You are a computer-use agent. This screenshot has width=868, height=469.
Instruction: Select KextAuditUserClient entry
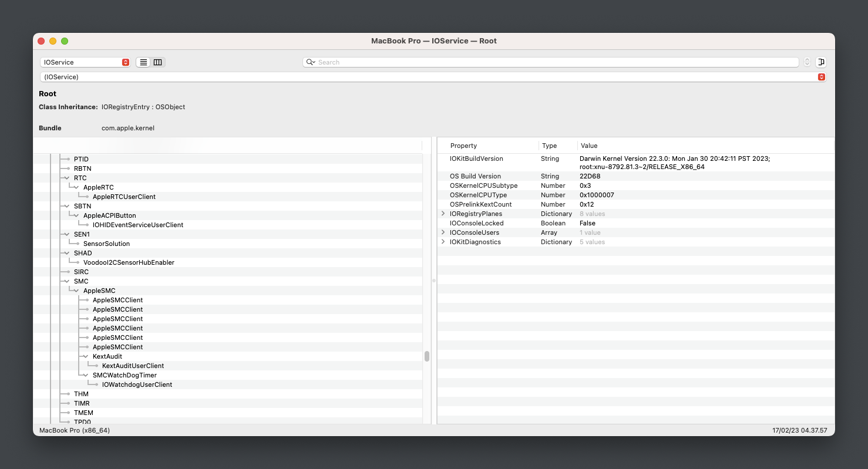[133, 366]
